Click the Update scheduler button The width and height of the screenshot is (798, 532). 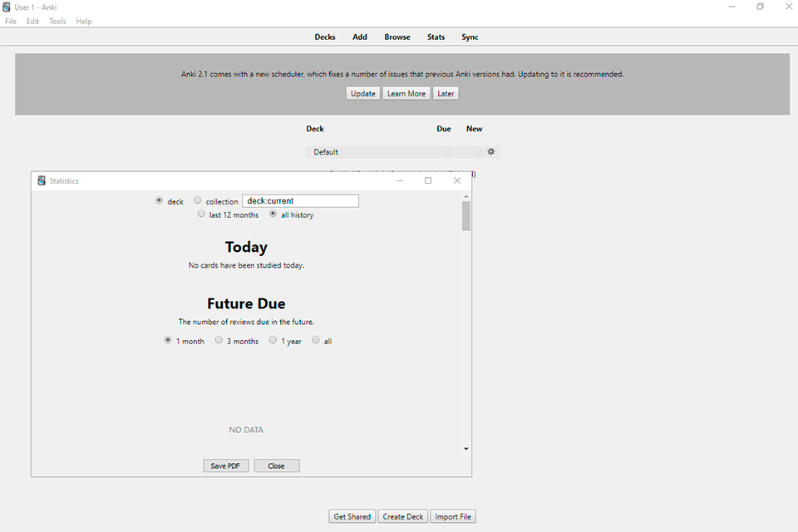363,94
